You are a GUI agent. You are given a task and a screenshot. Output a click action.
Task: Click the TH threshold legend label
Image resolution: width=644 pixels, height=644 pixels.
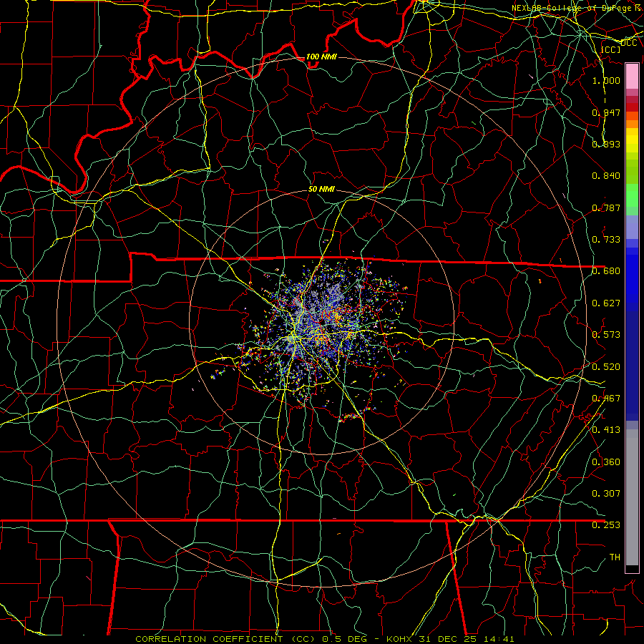coord(615,557)
